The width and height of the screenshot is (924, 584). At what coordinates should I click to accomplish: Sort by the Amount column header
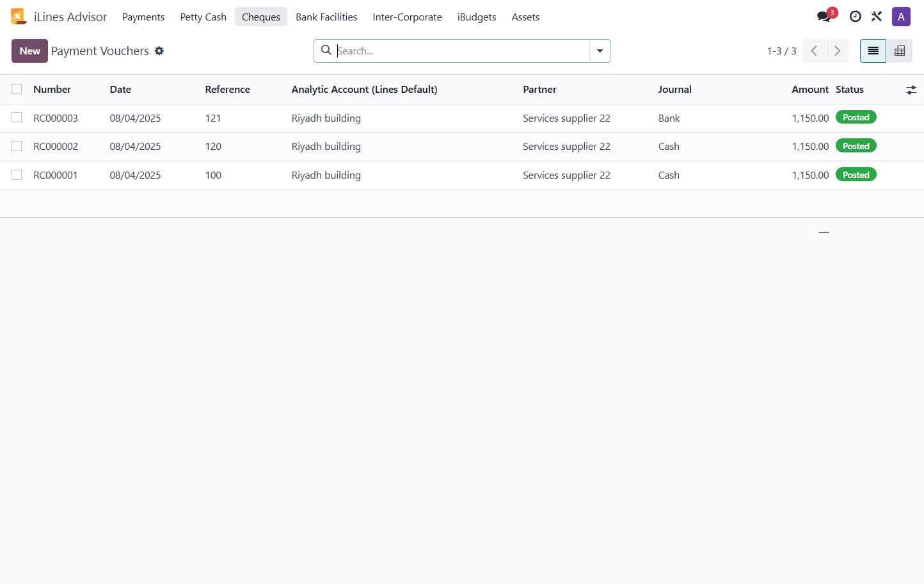tap(810, 90)
